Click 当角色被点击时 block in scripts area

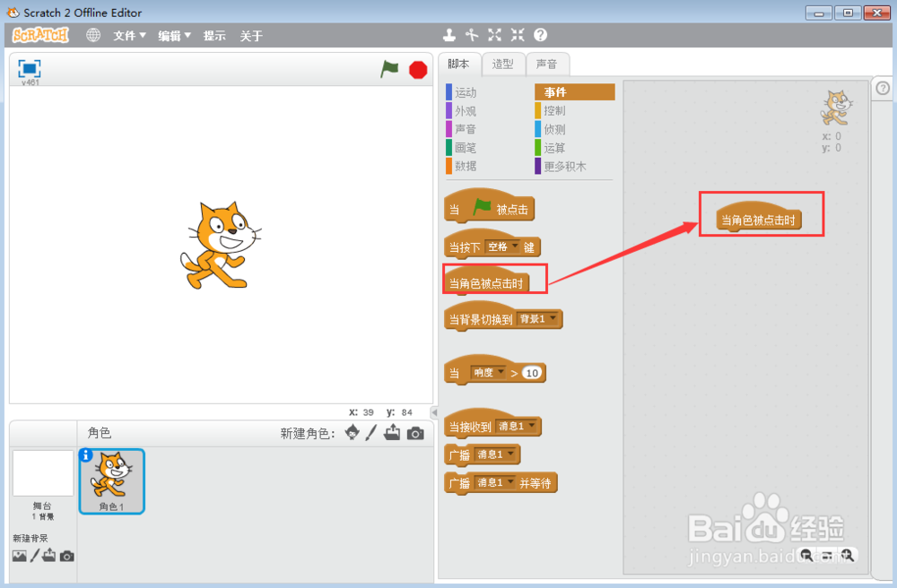pos(759,217)
